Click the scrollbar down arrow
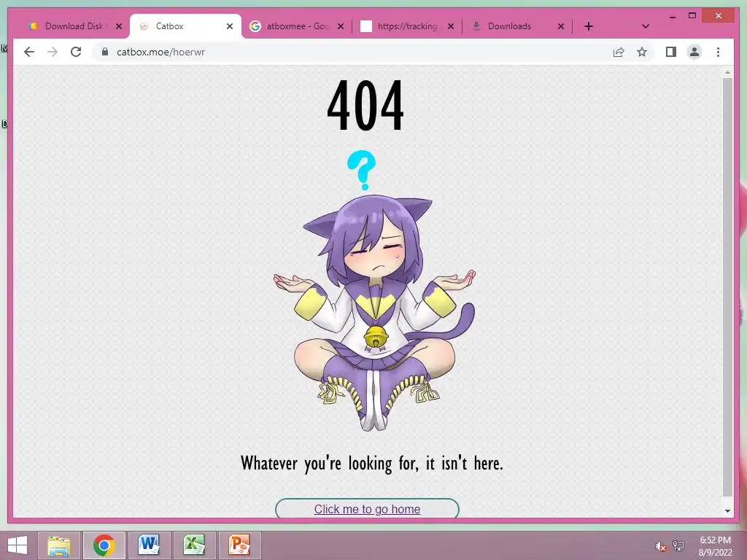Screen dimensions: 747x560 pyautogui.click(x=727, y=511)
